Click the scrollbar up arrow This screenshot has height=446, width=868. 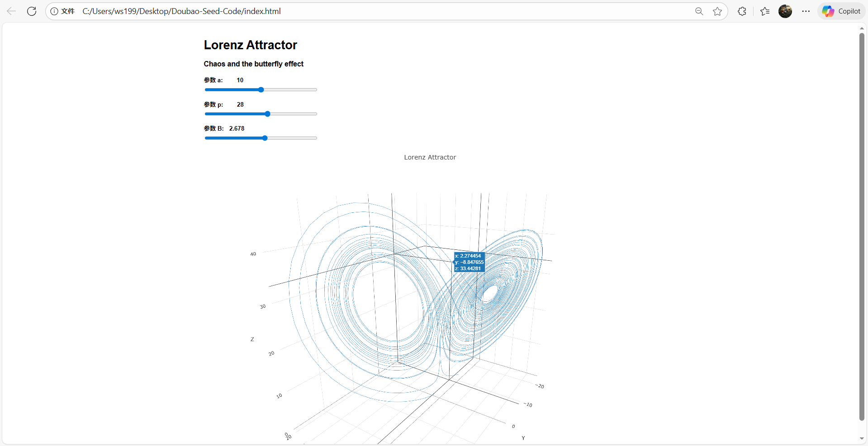pyautogui.click(x=862, y=28)
